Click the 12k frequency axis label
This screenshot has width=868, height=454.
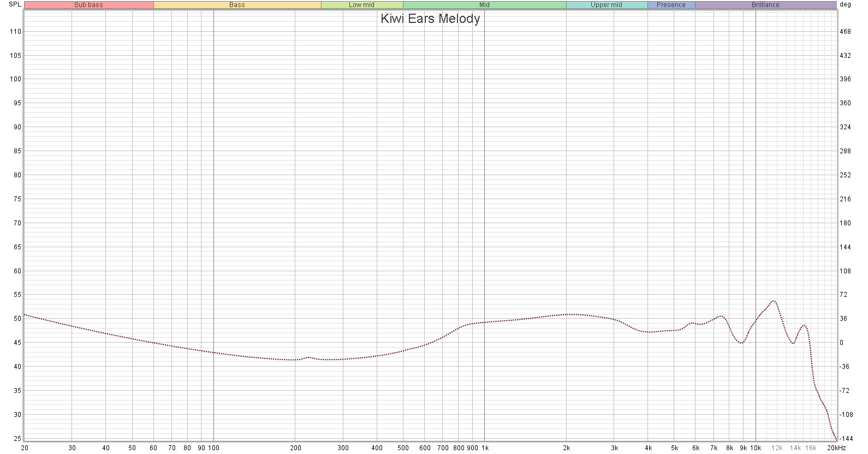point(777,448)
